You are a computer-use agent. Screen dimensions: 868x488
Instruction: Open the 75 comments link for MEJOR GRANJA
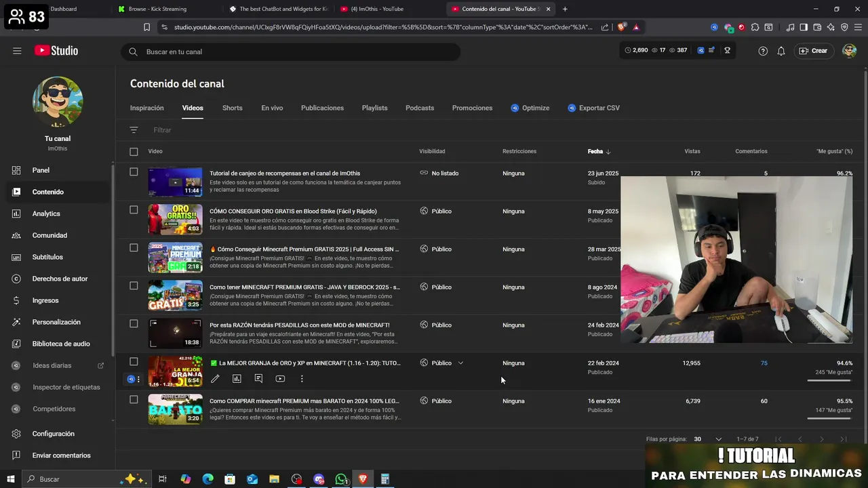[x=764, y=363]
